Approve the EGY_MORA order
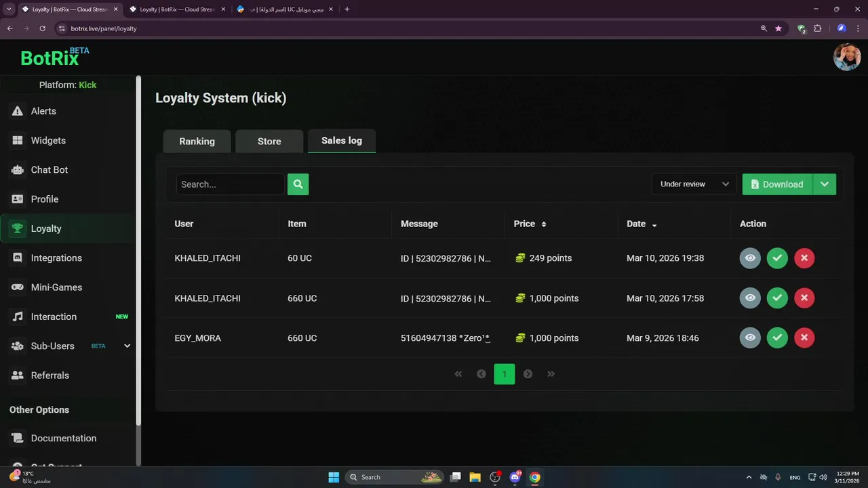This screenshot has width=868, height=488. 777,338
